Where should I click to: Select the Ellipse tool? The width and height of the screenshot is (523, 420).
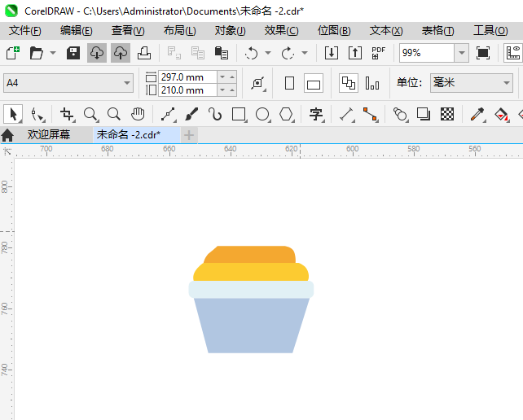tap(262, 114)
